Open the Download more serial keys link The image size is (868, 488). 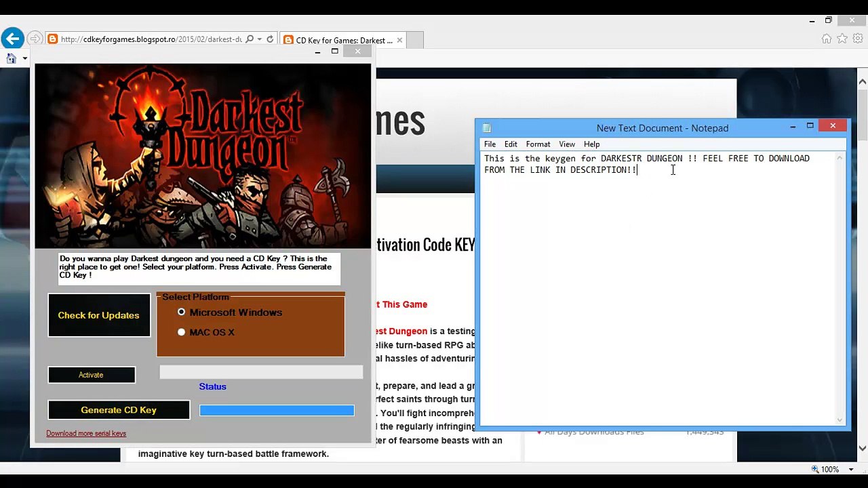[86, 434]
